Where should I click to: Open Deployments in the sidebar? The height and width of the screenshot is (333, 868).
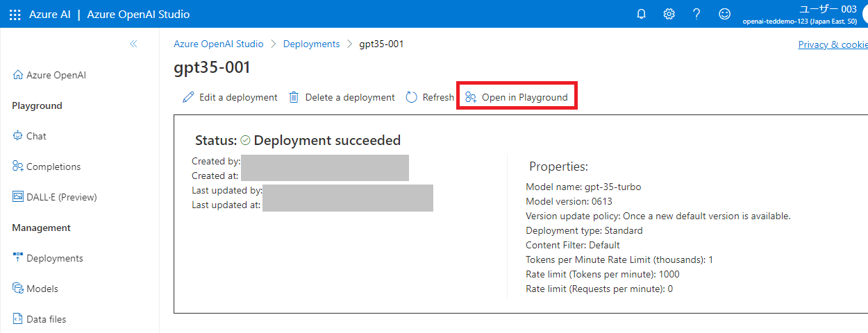click(48, 258)
